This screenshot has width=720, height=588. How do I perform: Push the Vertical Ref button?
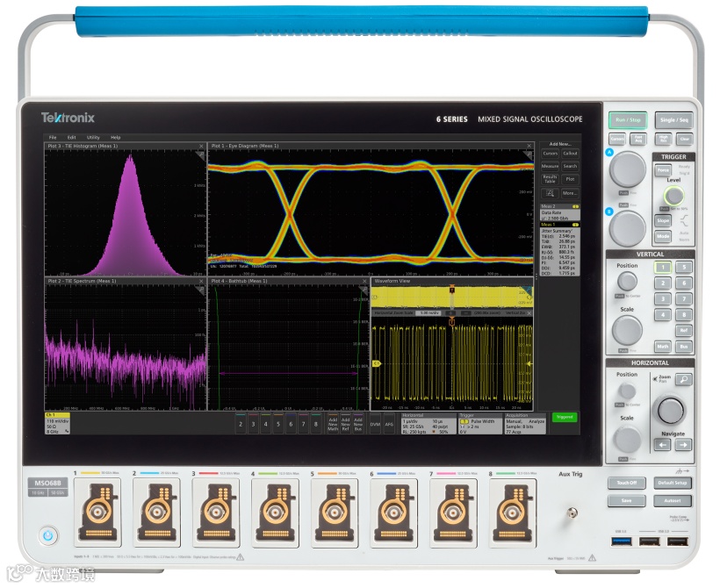(x=684, y=331)
